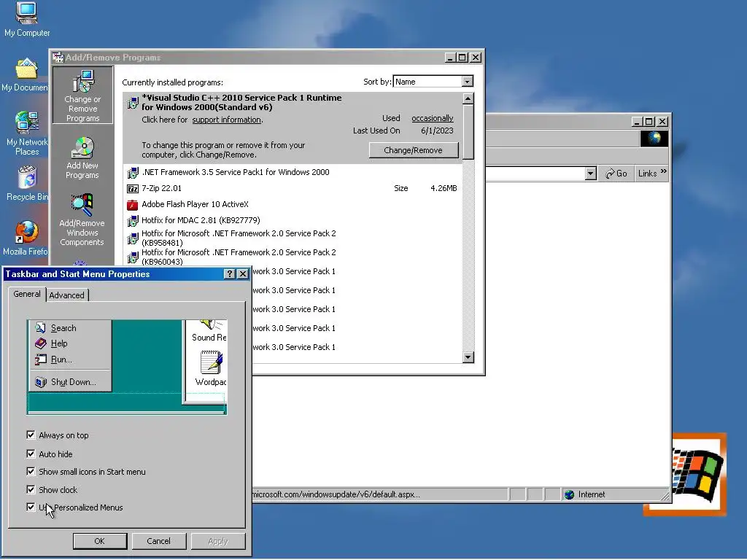Select Change or Remove Programs sidebar icon
The image size is (747, 560).
click(83, 96)
